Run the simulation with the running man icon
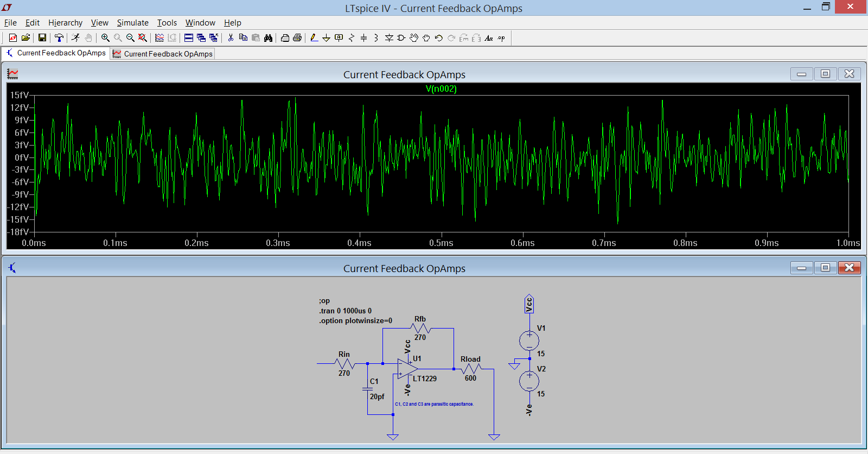The width and height of the screenshot is (868, 454). [75, 38]
